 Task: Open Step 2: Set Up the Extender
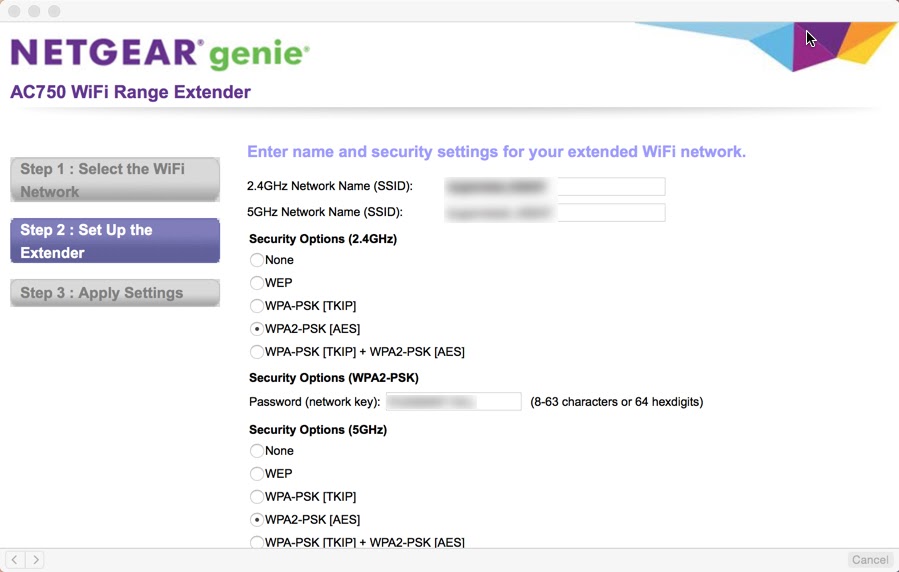115,241
